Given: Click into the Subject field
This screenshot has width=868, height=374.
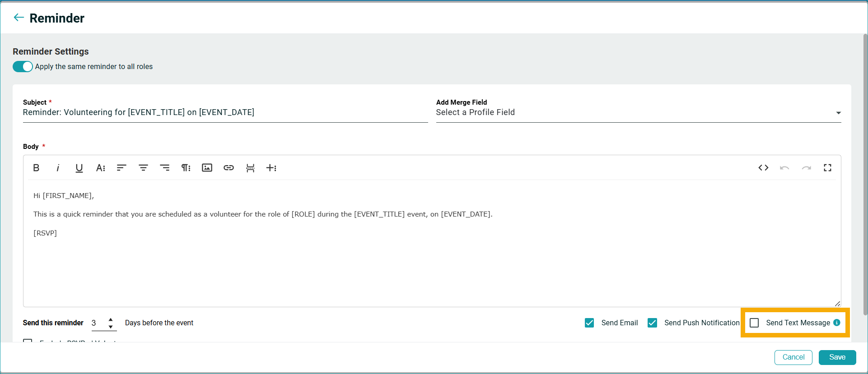Looking at the screenshot, I should tap(225, 112).
